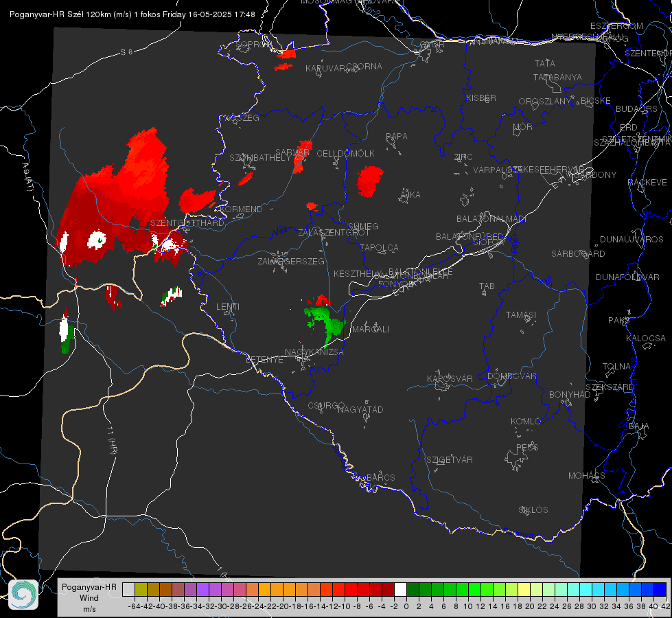The width and height of the screenshot is (672, 618).
Task: Click the RÁCKEVE city label
Action: [647, 183]
